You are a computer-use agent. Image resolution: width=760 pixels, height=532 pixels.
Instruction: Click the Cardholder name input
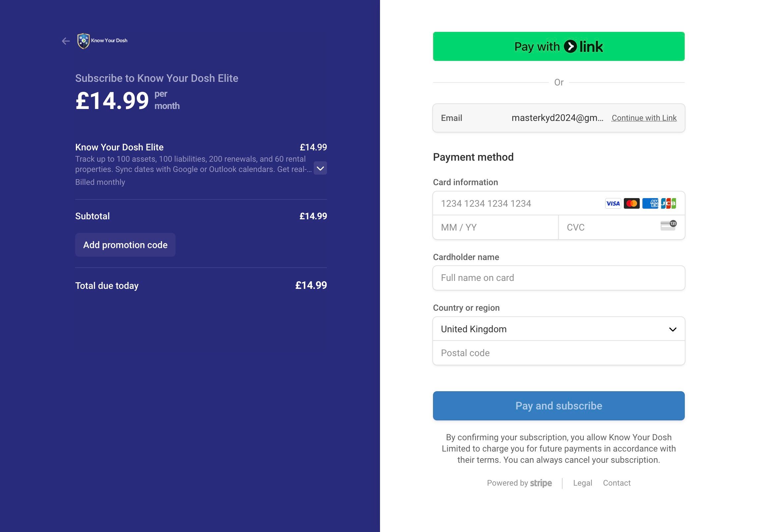[x=559, y=278]
